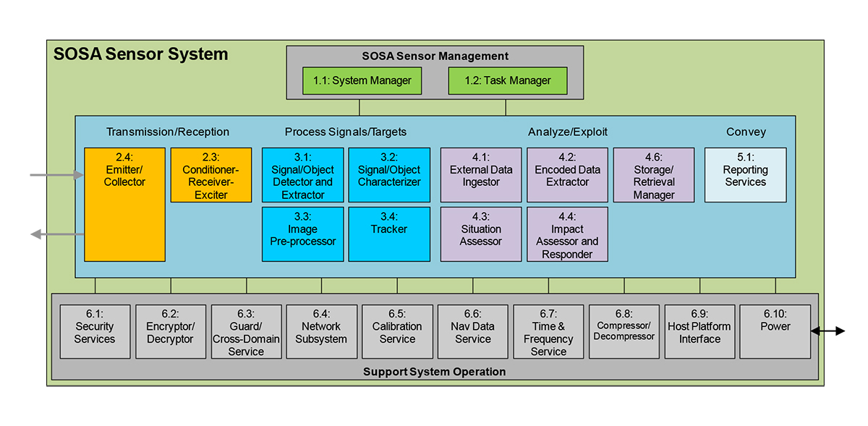This screenshot has width=868, height=426.
Task: Select the 5.1 Reporting Services block
Action: pyautogui.click(x=745, y=174)
